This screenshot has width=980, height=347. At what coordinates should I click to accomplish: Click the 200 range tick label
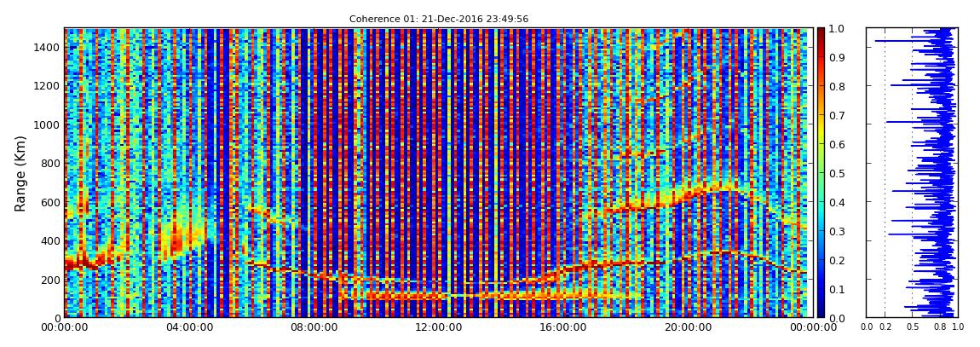(50, 280)
